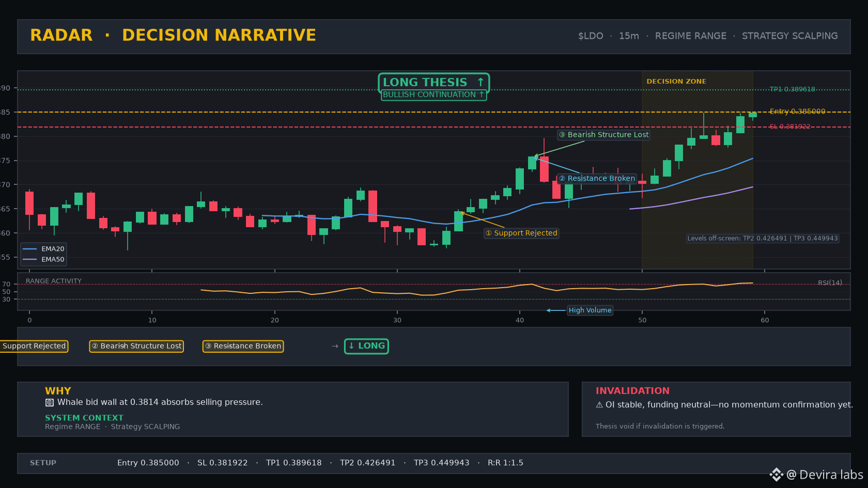This screenshot has width=868, height=488.
Task: Click the Thesis void if invalidation note
Action: click(x=660, y=427)
